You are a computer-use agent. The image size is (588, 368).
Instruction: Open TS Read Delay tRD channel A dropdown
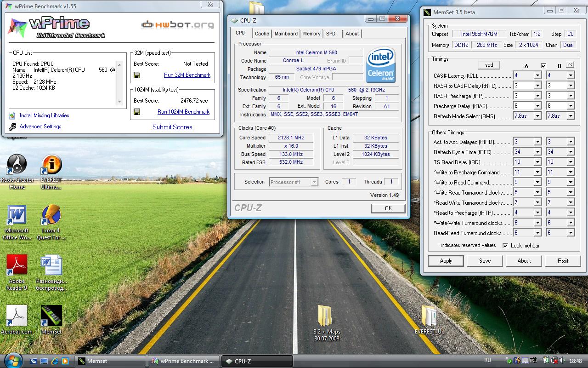click(x=537, y=162)
